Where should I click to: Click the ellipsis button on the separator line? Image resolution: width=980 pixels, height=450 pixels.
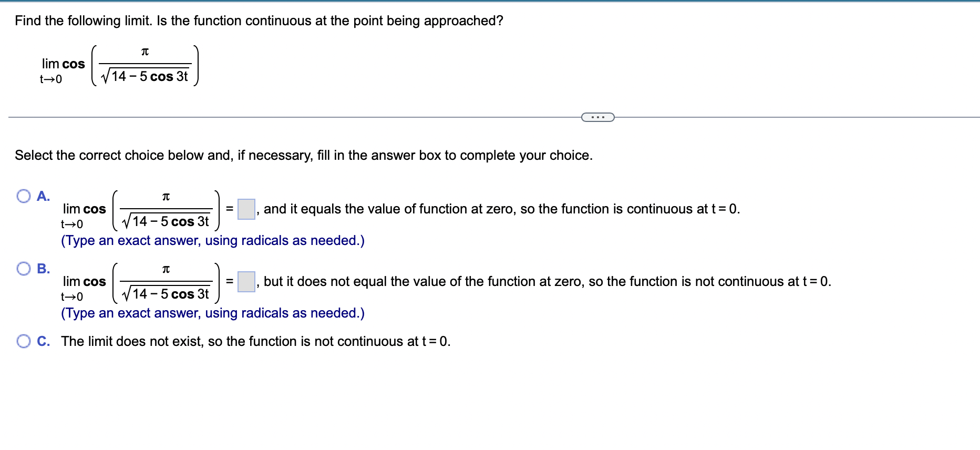(598, 117)
